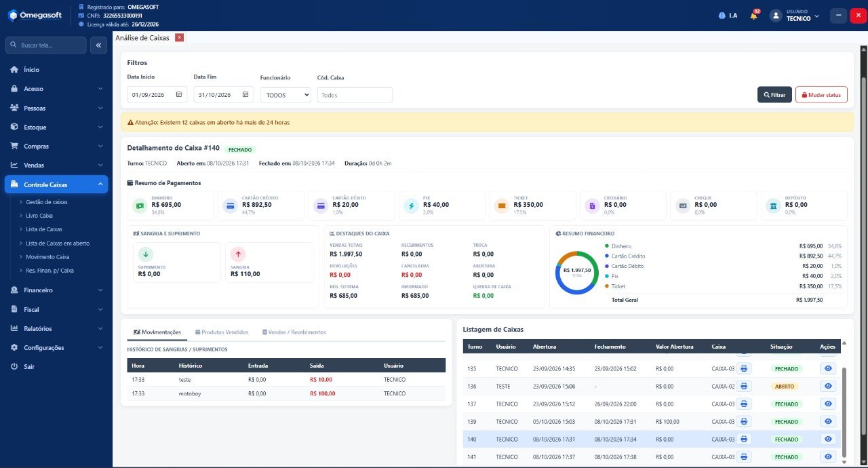Image resolution: width=868 pixels, height=468 pixels.
Task: Print caixa 140 using printer icon
Action: [744, 439]
